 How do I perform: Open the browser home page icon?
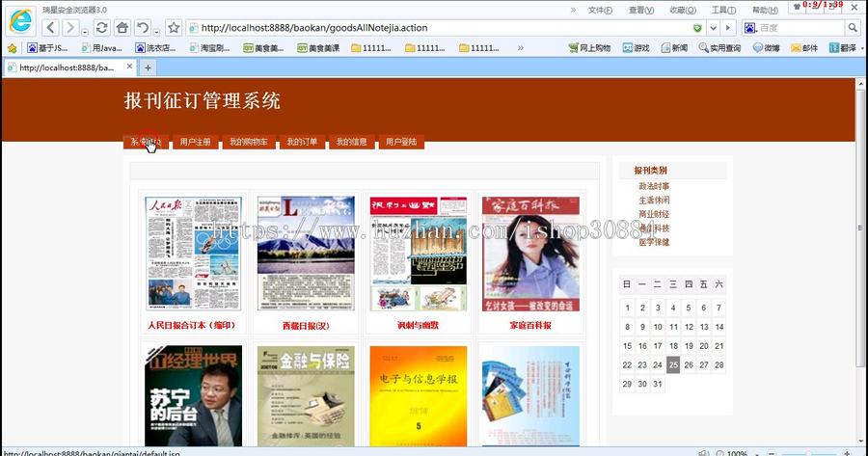click(x=122, y=28)
